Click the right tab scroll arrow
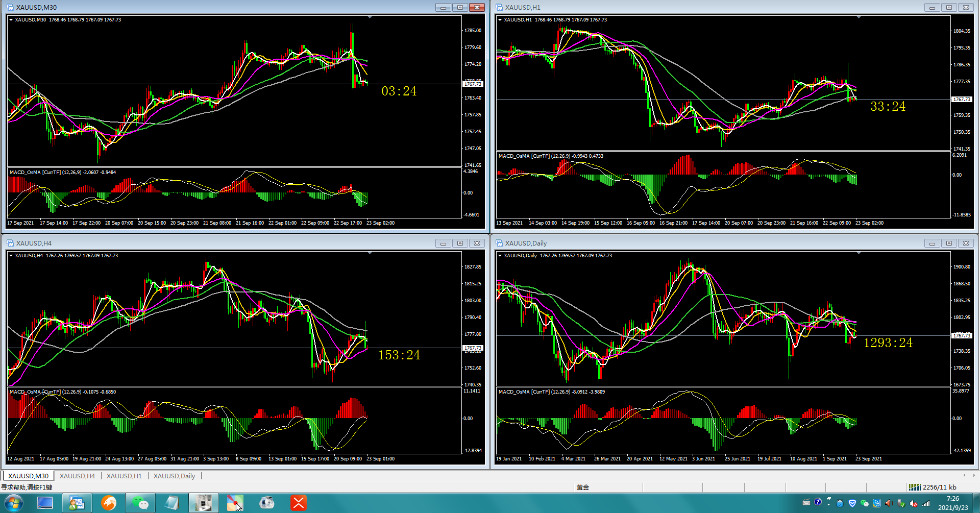980x513 pixels. [974, 475]
